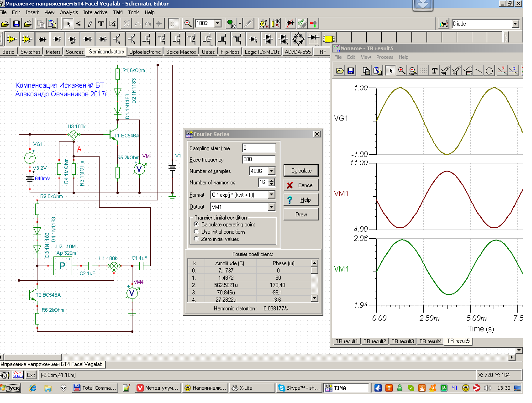Choose 'Use initial conditions' radio button
Screen dimensions: 532x403
pyautogui.click(x=197, y=232)
